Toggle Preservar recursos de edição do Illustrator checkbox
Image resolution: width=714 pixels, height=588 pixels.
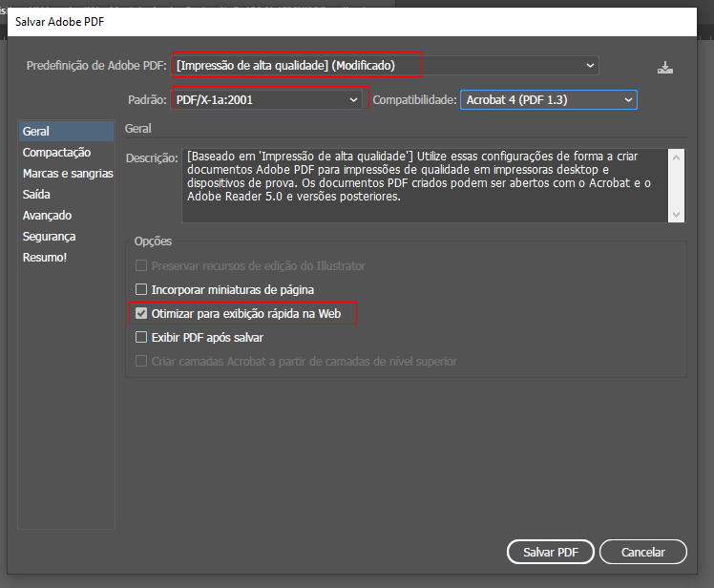[141, 265]
